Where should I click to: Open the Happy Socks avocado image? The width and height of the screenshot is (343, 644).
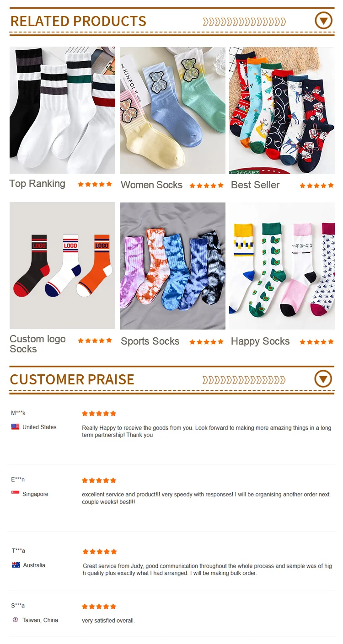pyautogui.click(x=282, y=266)
